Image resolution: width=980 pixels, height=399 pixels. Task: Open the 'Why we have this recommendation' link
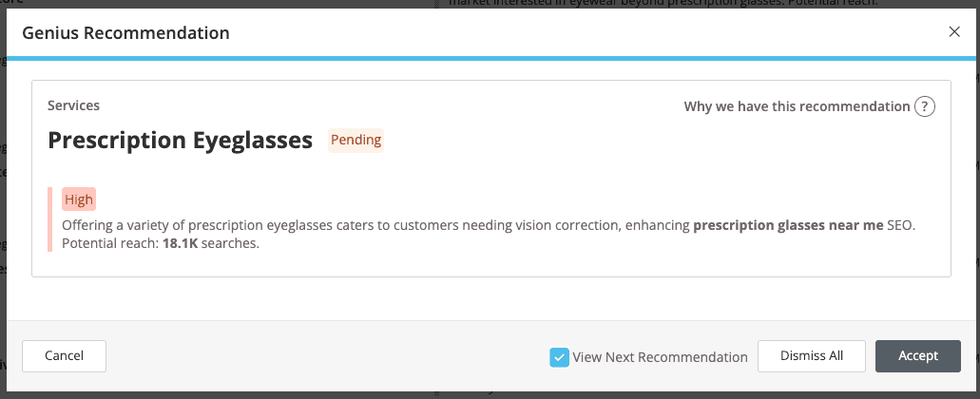point(797,106)
